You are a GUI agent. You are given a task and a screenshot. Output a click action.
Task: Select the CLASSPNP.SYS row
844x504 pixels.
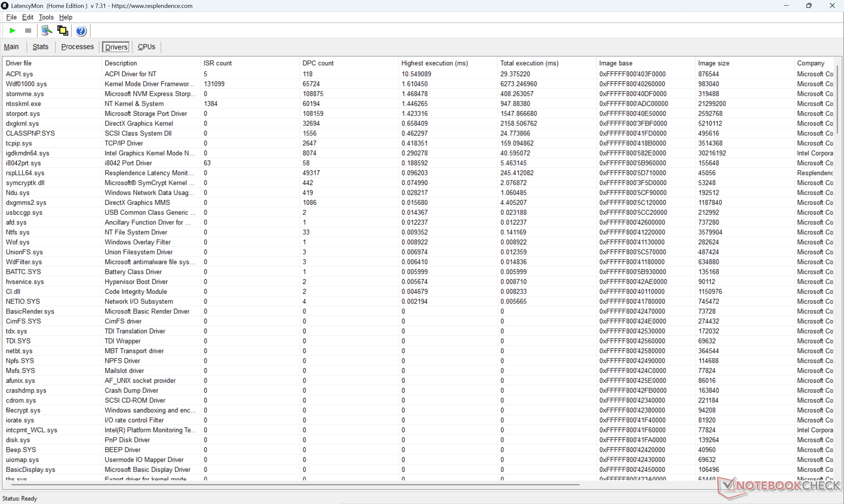tap(418, 133)
